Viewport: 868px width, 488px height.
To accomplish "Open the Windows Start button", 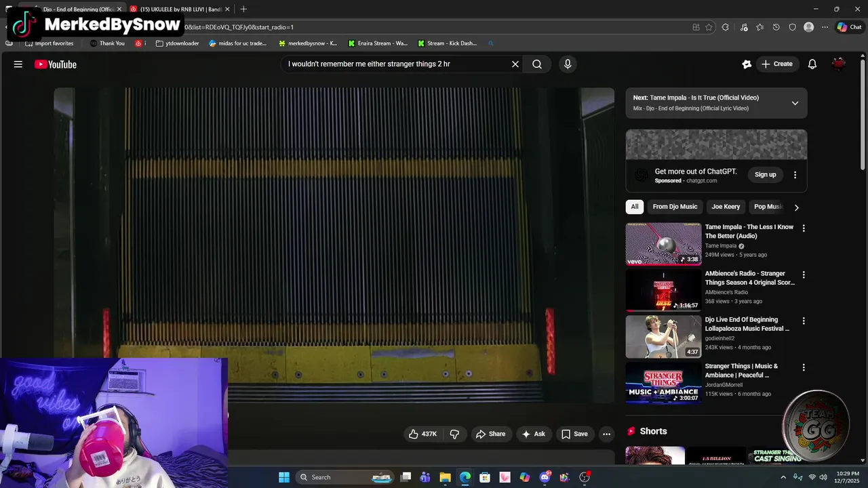I will click(284, 477).
